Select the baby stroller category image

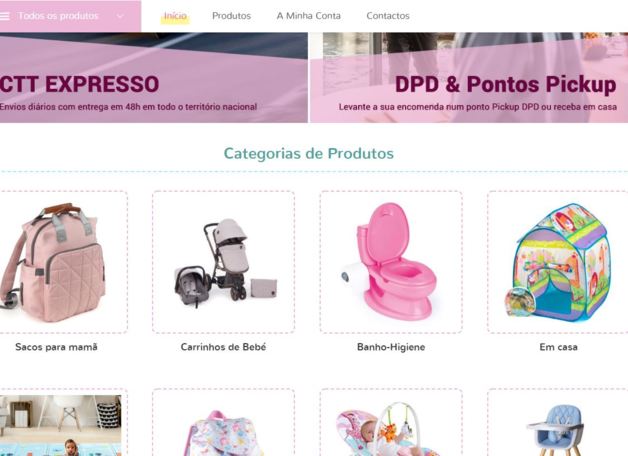coord(223,262)
